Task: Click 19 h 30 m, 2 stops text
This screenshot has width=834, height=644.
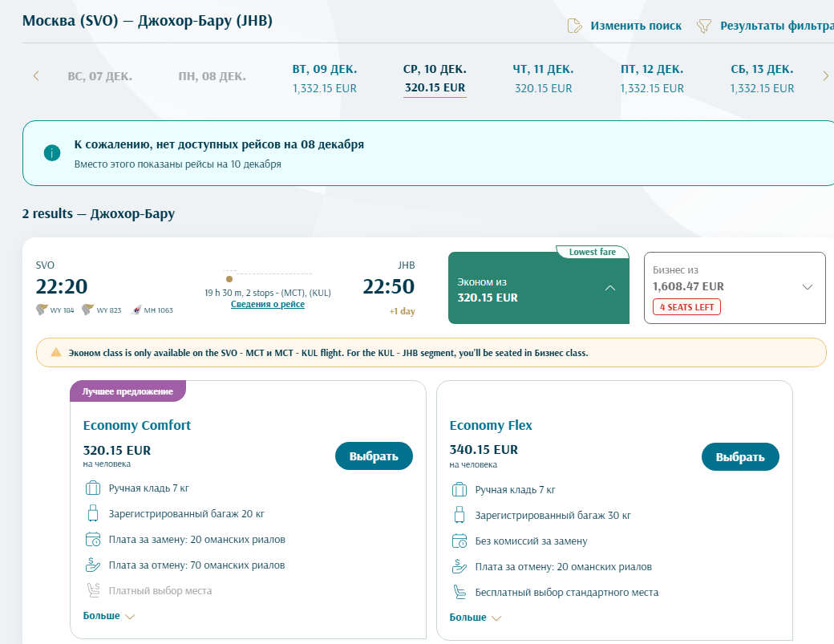Action: [x=268, y=293]
